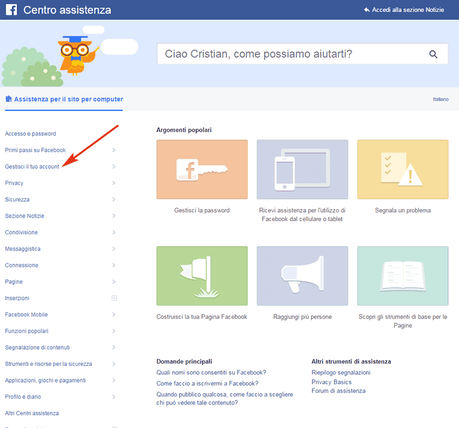Screen dimensions: 459x428
Task: Click the Gestisci la password caption
Action: 202,210
